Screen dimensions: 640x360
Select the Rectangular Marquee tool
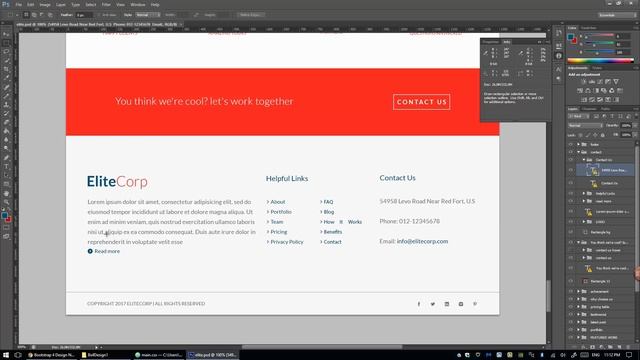pos(6,43)
